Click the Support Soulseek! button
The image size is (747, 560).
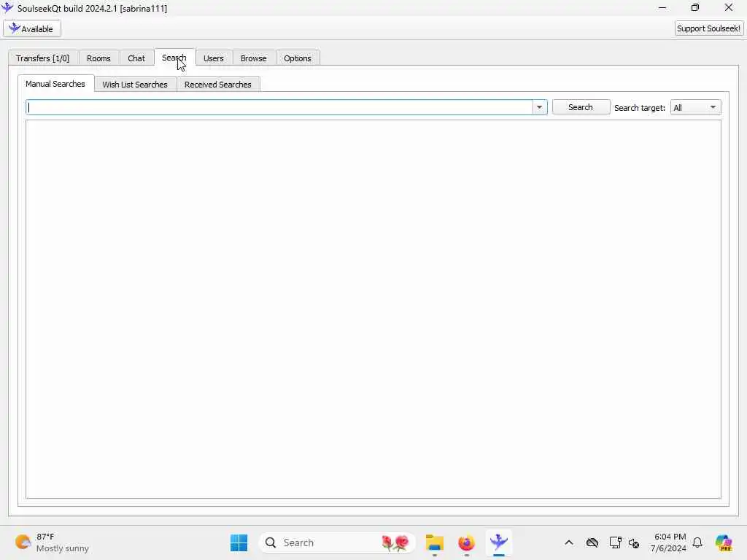pos(709,28)
